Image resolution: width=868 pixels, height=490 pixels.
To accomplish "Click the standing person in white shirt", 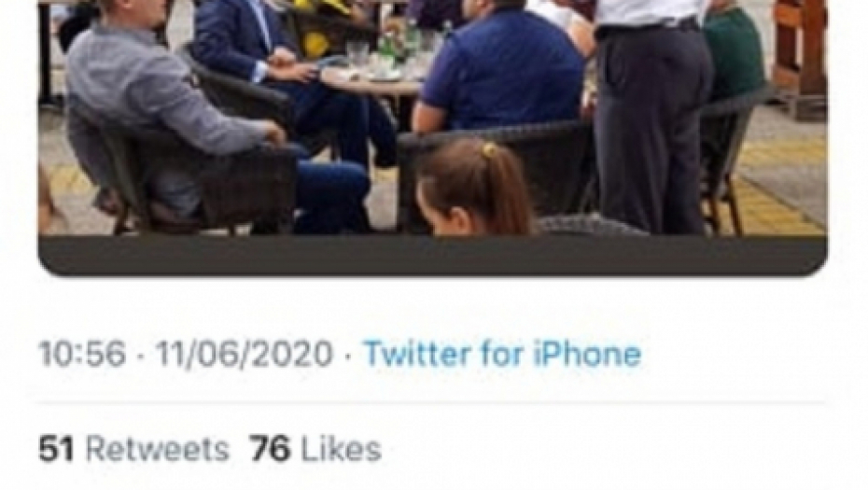I will click(653, 111).
